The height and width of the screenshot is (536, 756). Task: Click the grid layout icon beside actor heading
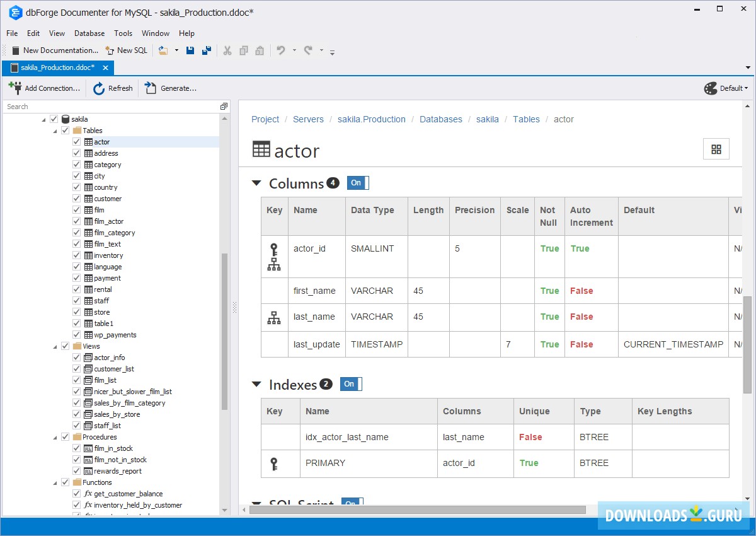(x=716, y=149)
